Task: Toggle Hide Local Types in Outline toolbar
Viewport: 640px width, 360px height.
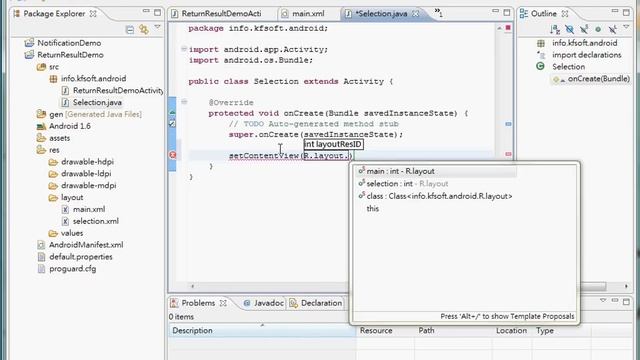Action: (612, 29)
